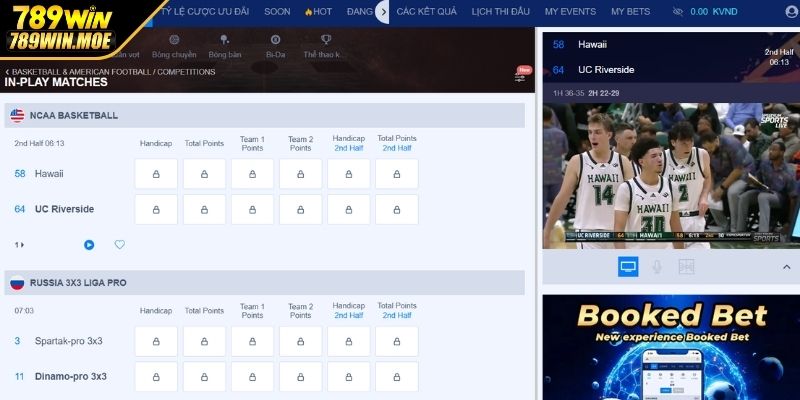Click UC Riverside's locked Total Points 2nd Half cell

(396, 210)
